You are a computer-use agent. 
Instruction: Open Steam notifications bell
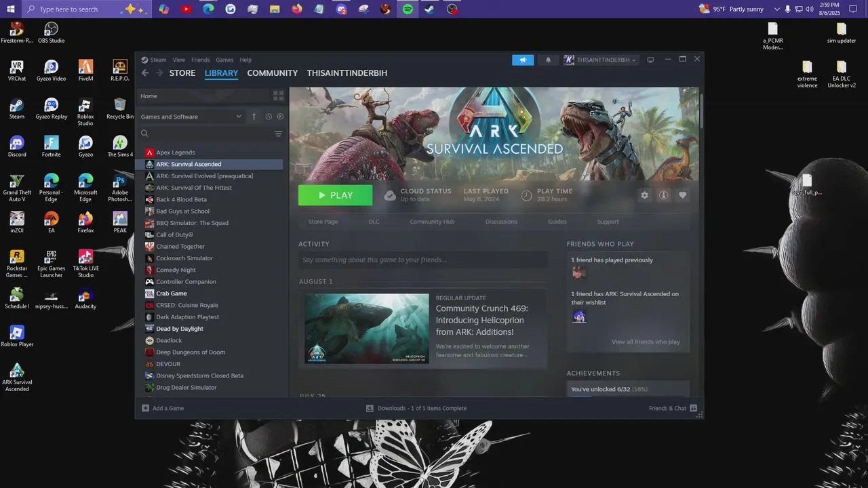pyautogui.click(x=548, y=60)
